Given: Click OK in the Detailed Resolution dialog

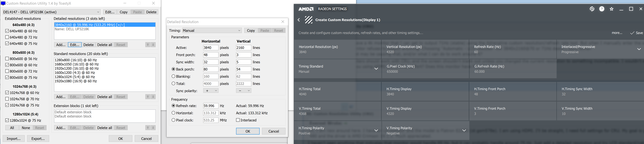Looking at the screenshot, I should pos(248,131).
